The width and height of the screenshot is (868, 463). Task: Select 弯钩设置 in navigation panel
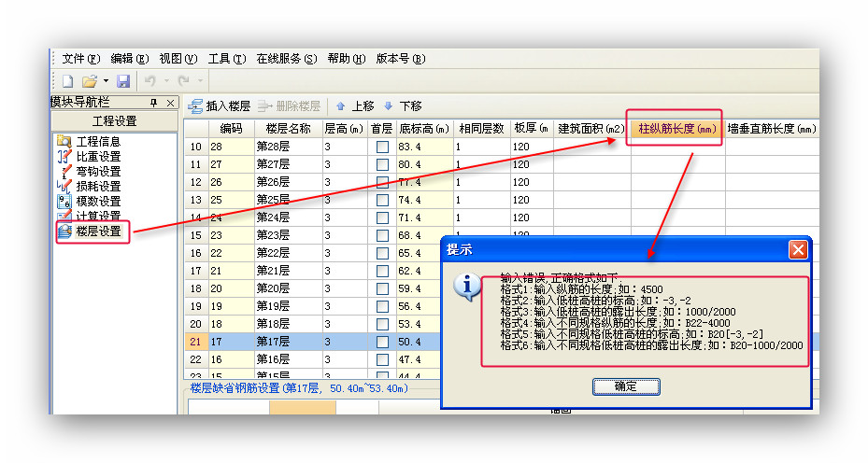(x=89, y=172)
